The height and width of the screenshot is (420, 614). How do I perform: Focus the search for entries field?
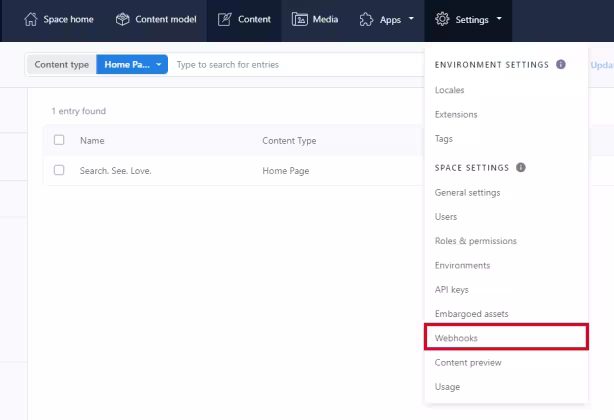point(298,65)
